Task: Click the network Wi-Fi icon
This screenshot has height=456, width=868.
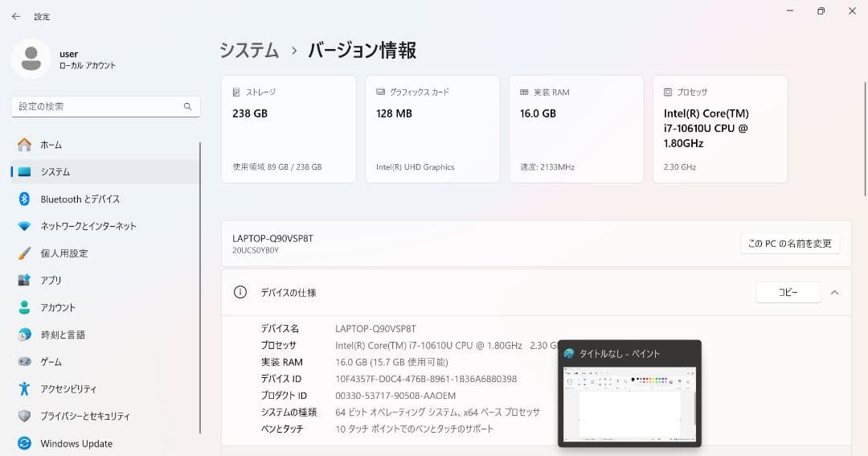Action: [24, 226]
